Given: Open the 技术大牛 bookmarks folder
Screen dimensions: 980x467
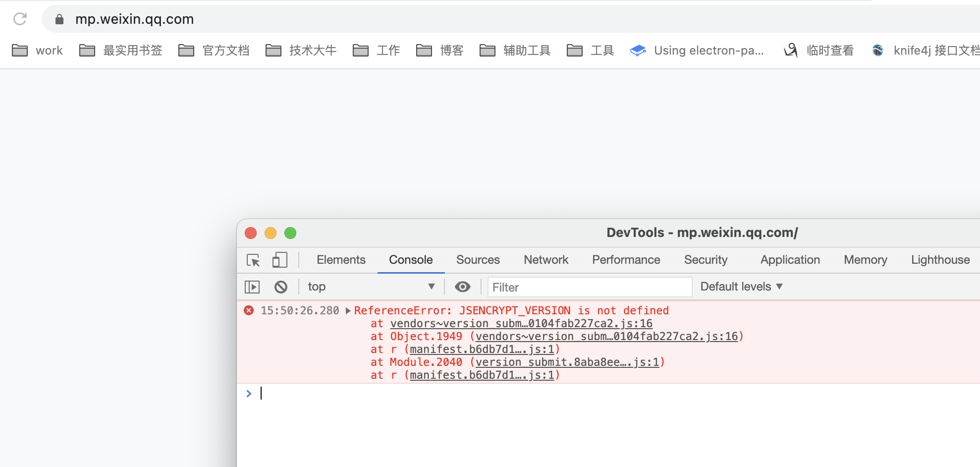Looking at the screenshot, I should (x=301, y=51).
